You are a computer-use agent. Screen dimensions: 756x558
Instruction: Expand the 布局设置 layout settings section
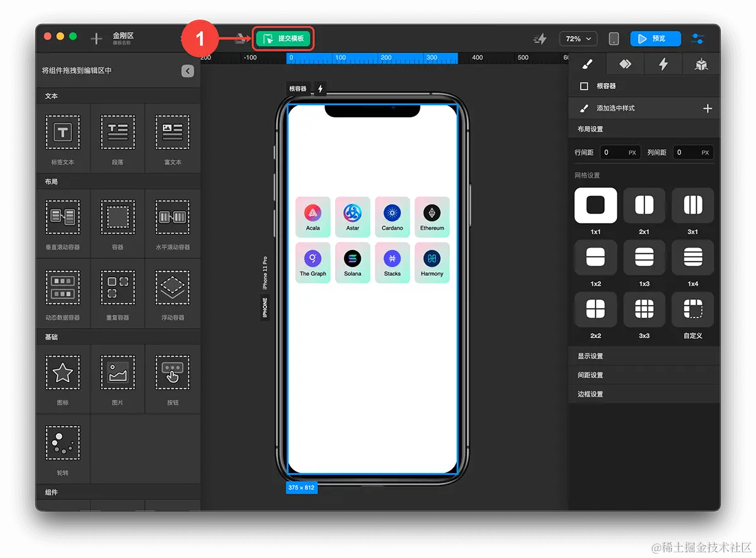tap(644, 129)
